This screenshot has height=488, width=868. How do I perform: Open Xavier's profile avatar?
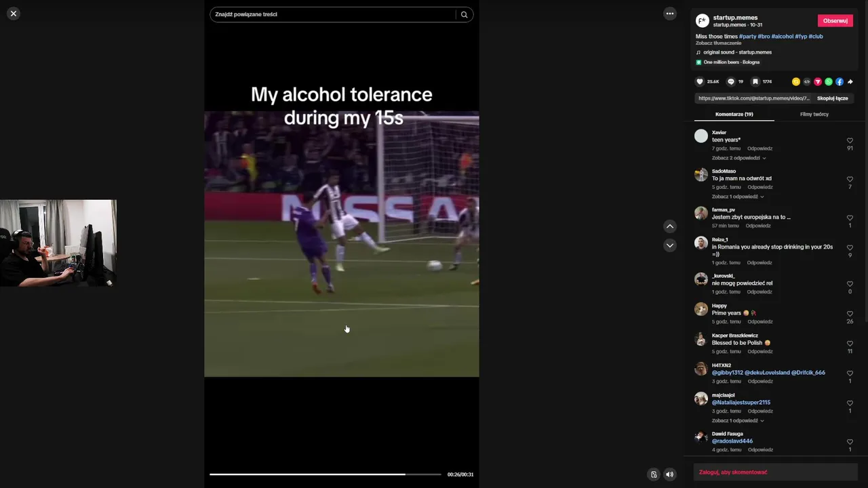click(701, 136)
